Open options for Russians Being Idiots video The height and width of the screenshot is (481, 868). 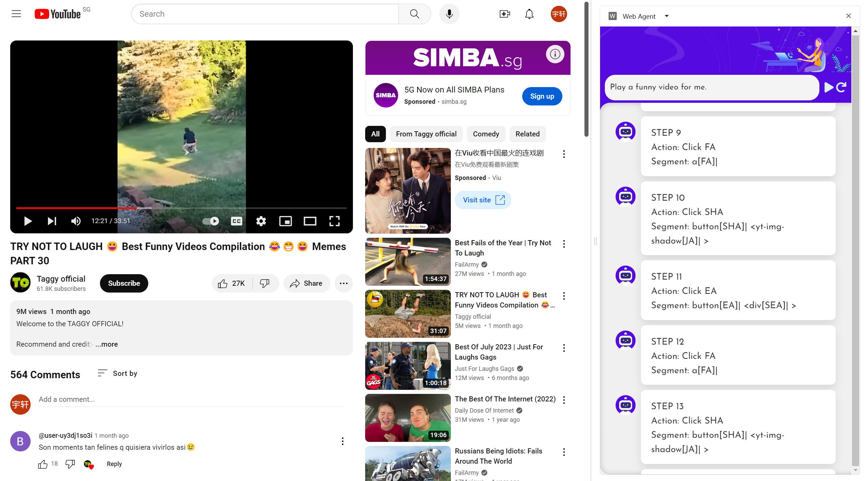click(564, 452)
